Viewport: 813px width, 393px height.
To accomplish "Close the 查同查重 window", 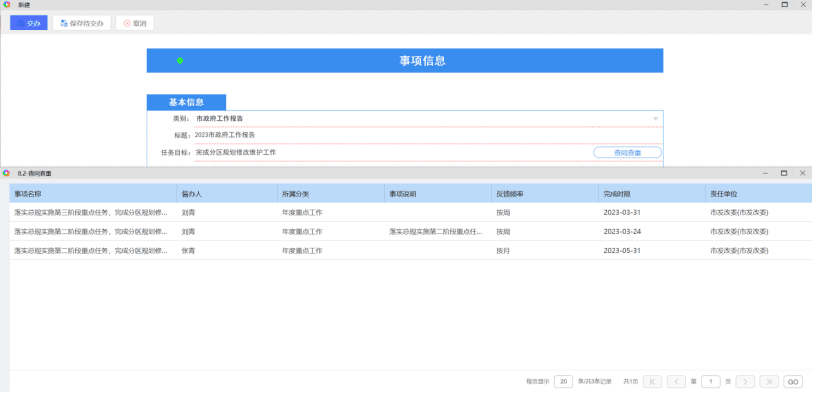I will [803, 173].
